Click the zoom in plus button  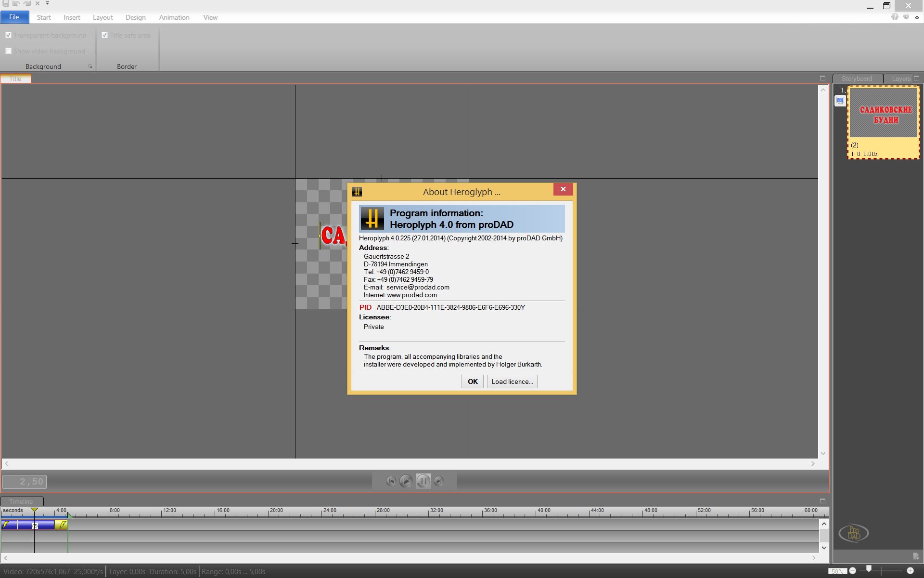910,571
